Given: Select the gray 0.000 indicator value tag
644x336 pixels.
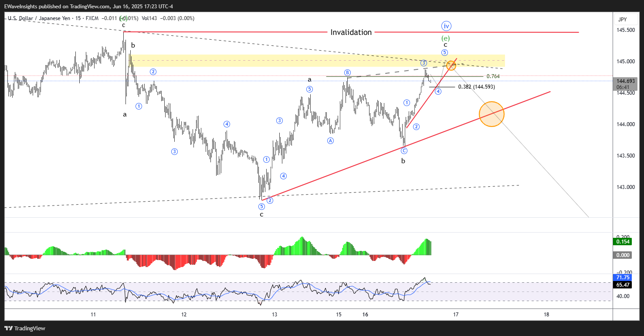Looking at the screenshot, I should [x=622, y=255].
